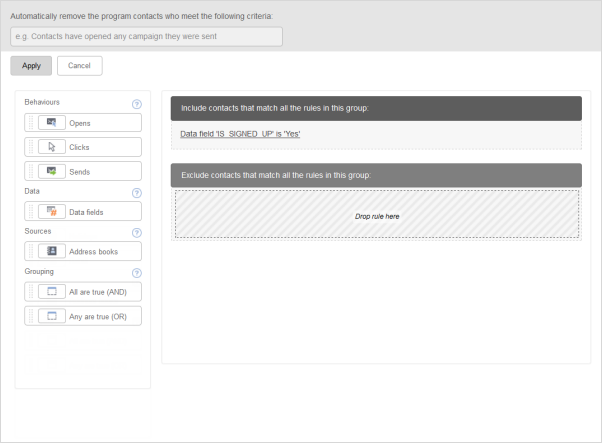Open help for Sources section
The image size is (602, 443).
pyautogui.click(x=137, y=233)
